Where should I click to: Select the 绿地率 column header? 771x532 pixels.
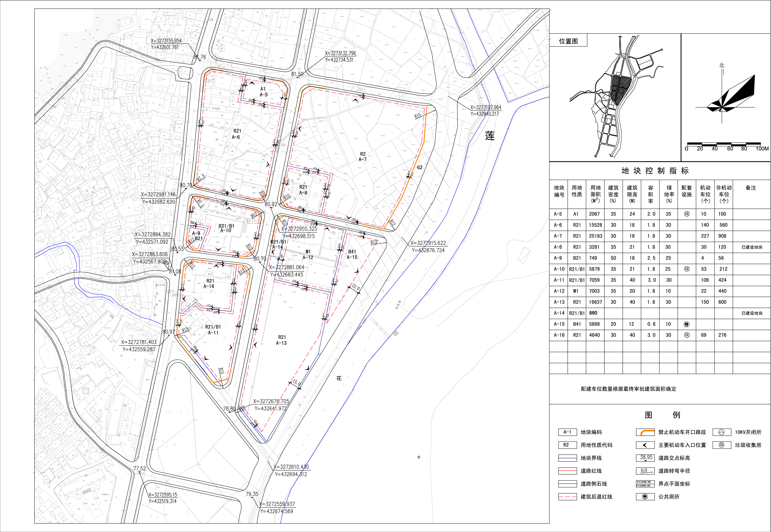point(669,194)
